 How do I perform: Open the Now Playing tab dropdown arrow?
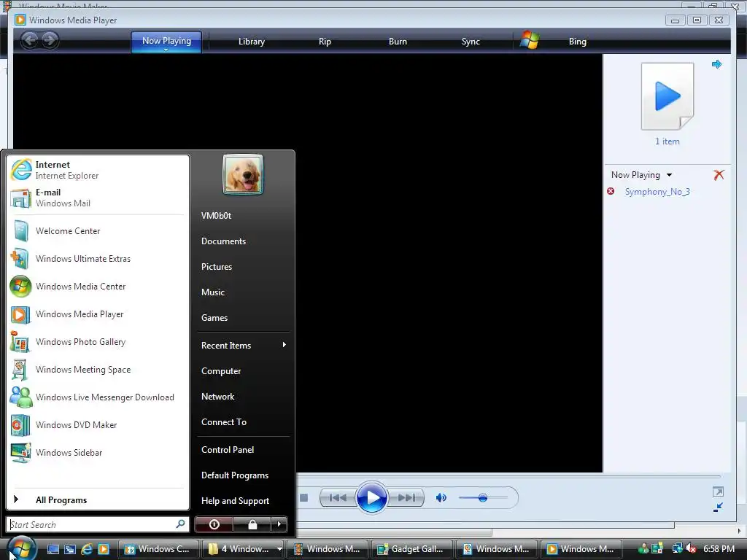coord(166,50)
